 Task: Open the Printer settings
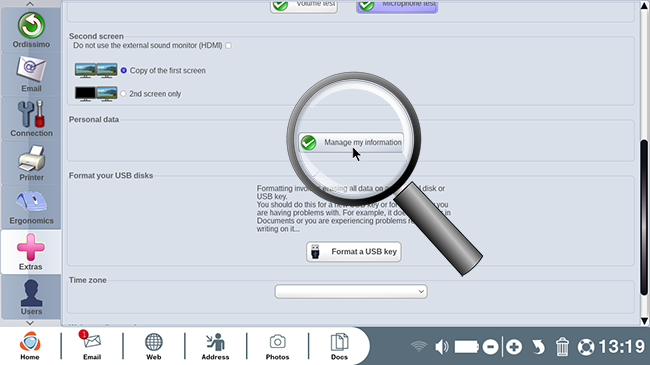(31, 163)
